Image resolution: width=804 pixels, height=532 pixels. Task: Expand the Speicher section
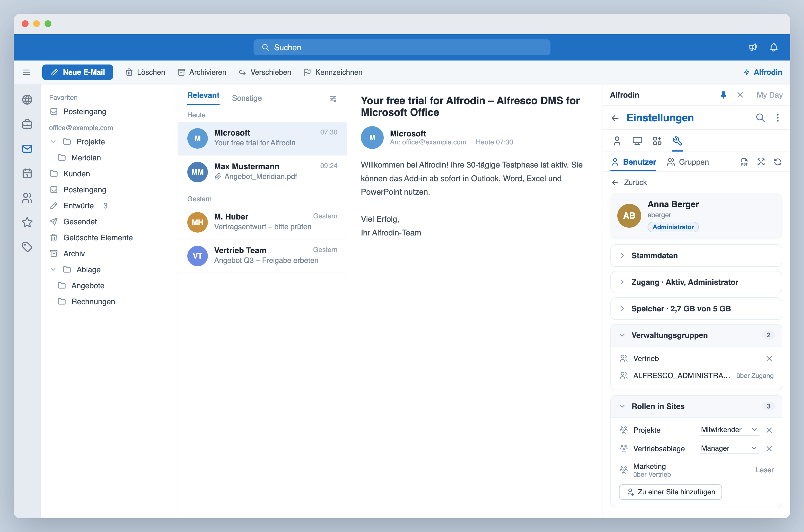[696, 309]
